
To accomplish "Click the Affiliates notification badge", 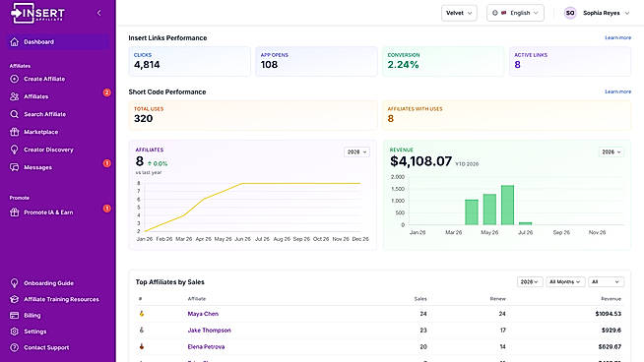I will [106, 92].
